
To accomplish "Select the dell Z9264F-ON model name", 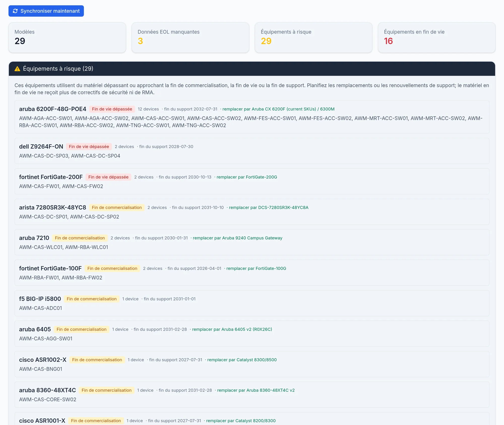I will click(41, 147).
